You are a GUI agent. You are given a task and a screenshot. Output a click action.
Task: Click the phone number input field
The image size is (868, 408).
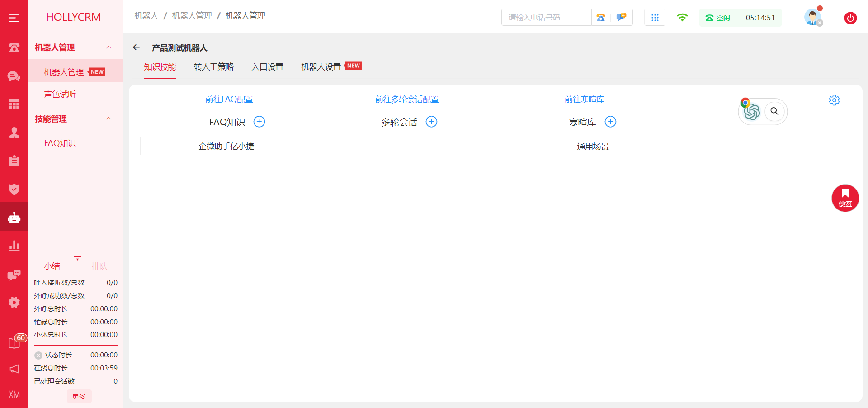(546, 18)
